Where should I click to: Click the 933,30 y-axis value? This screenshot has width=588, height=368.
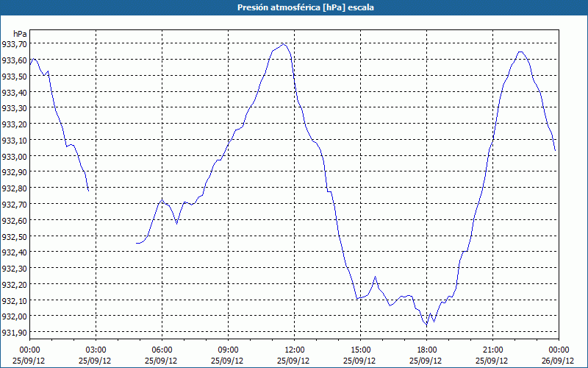pyautogui.click(x=14, y=108)
